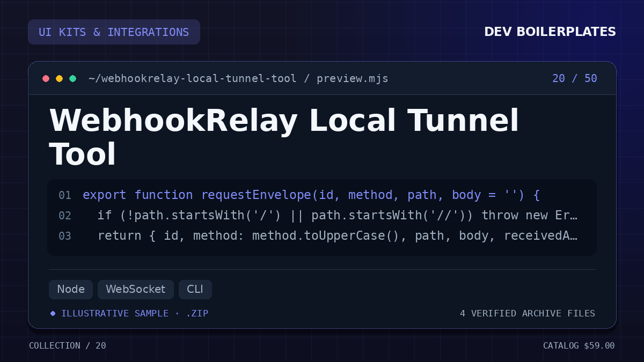The height and width of the screenshot is (362, 644).
Task: Click the CLI tag
Action: pos(195,290)
